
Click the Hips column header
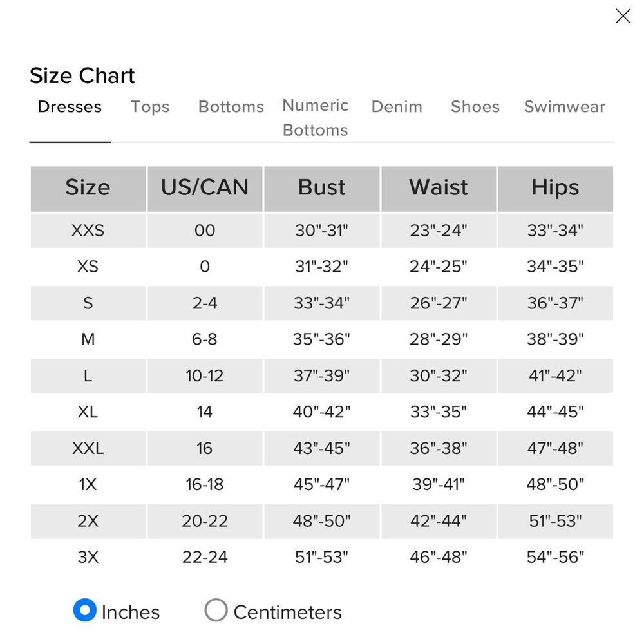pos(555,187)
